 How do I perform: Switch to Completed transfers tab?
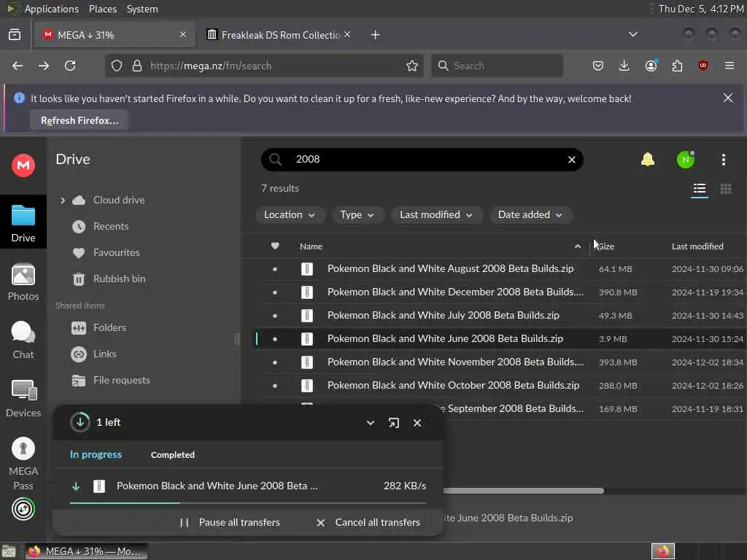[x=172, y=455]
